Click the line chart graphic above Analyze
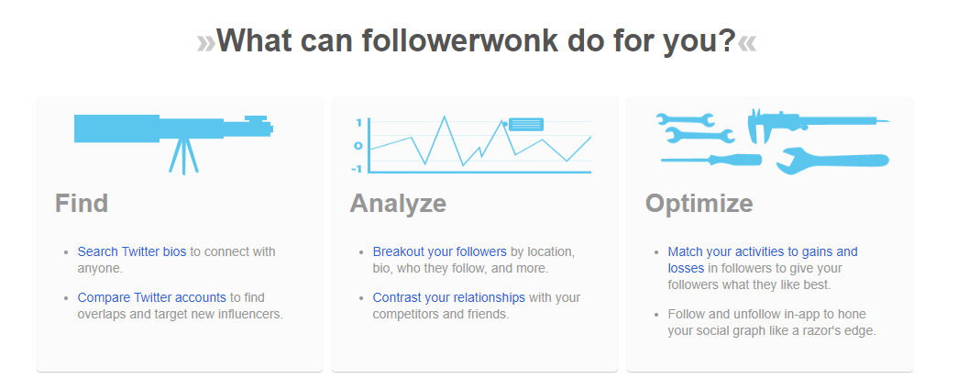Viewport: 980px width, 390px height. tap(472, 144)
